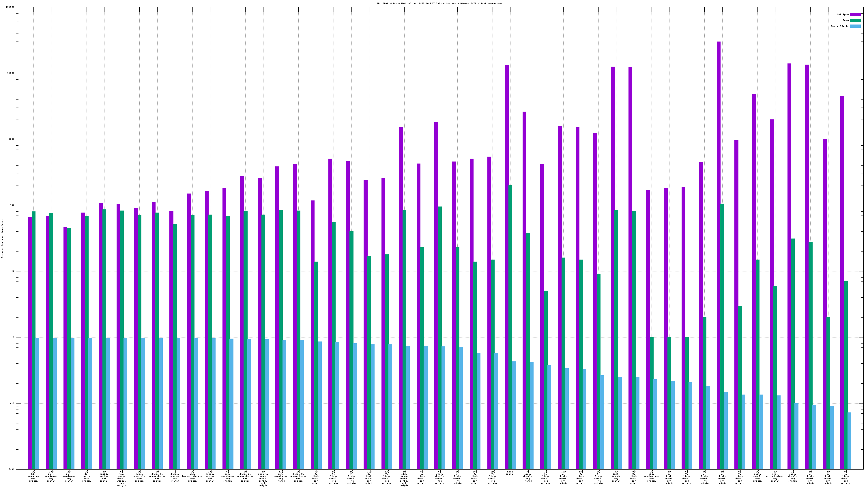Screen dimensions: 868x488
Task: Click the blue Score (0..1) legend swatch
Action: [855, 26]
